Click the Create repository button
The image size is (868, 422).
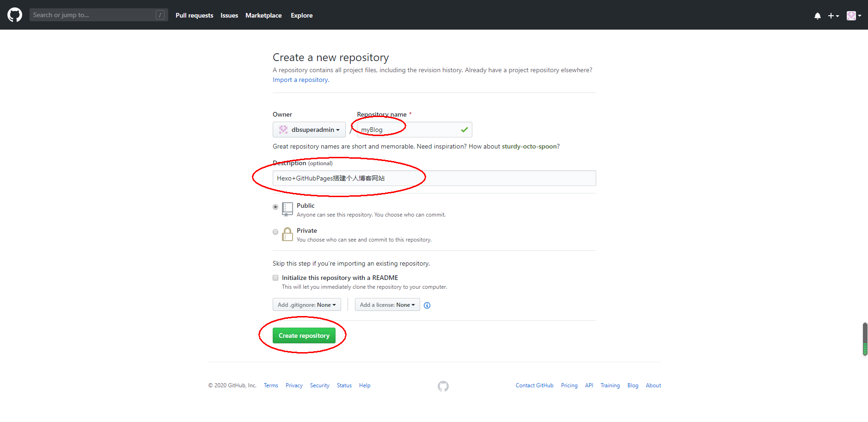click(x=304, y=335)
